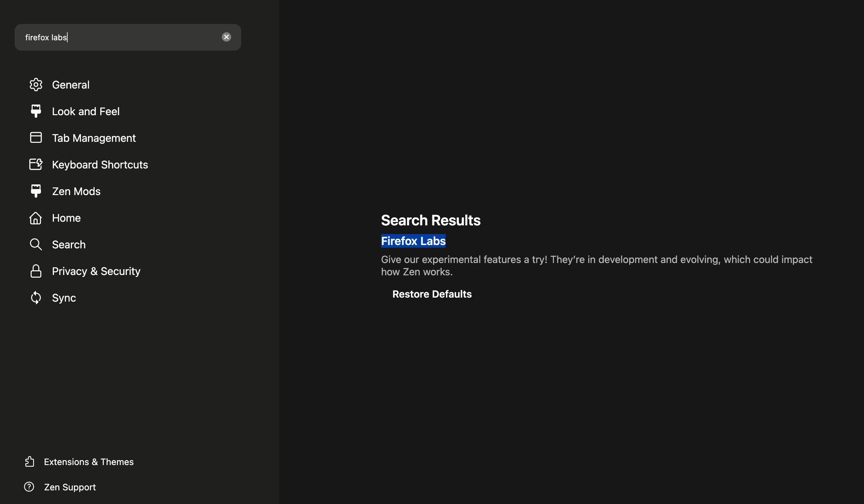Click the Sync arrows icon
864x504 pixels.
(36, 298)
